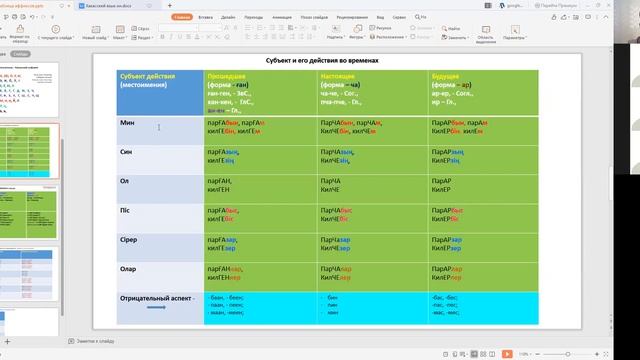Open the Selection Pane (Область выделения) icon

point(486,30)
